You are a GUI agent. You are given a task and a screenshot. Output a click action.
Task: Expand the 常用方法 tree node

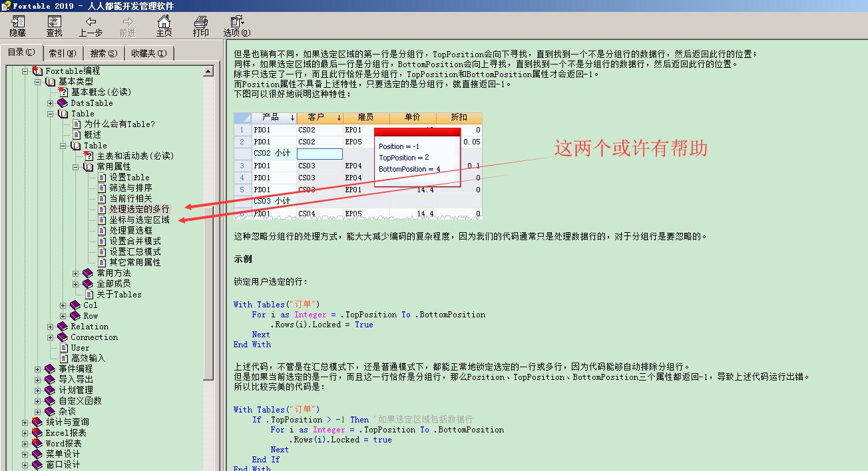tap(76, 273)
